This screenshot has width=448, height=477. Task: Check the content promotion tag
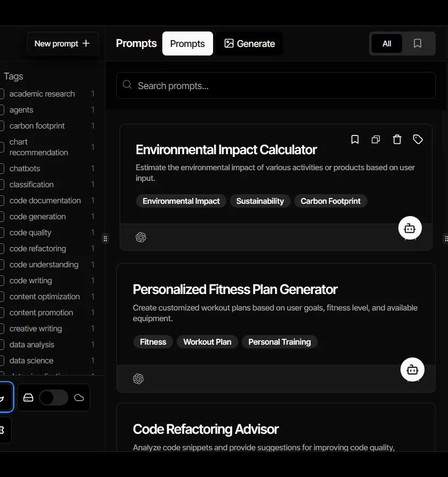pos(2,313)
